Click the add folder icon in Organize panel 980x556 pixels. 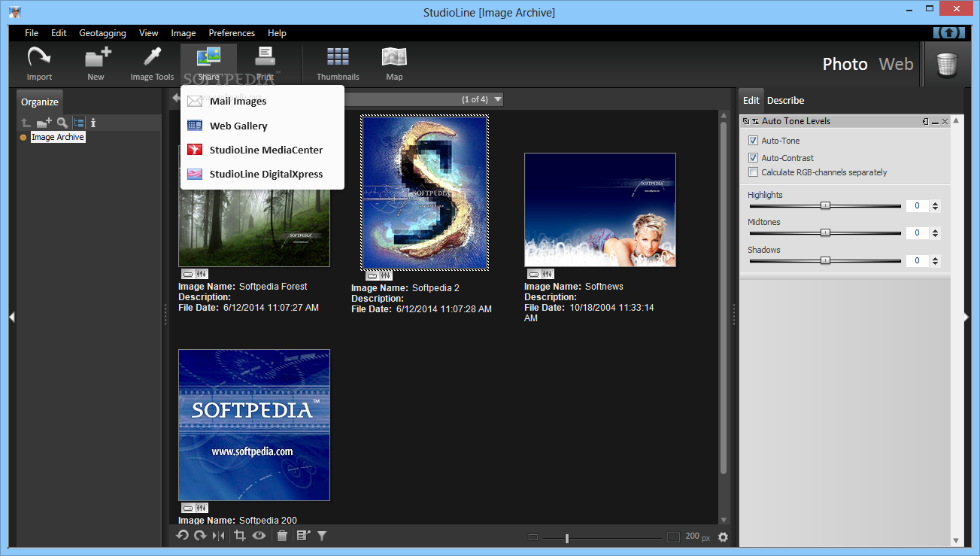point(44,123)
